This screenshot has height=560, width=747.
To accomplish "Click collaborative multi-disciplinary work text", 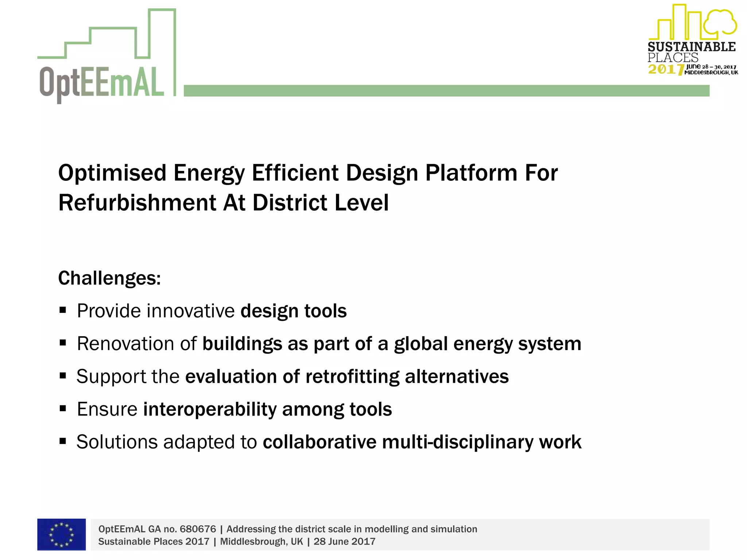I will (x=422, y=442).
